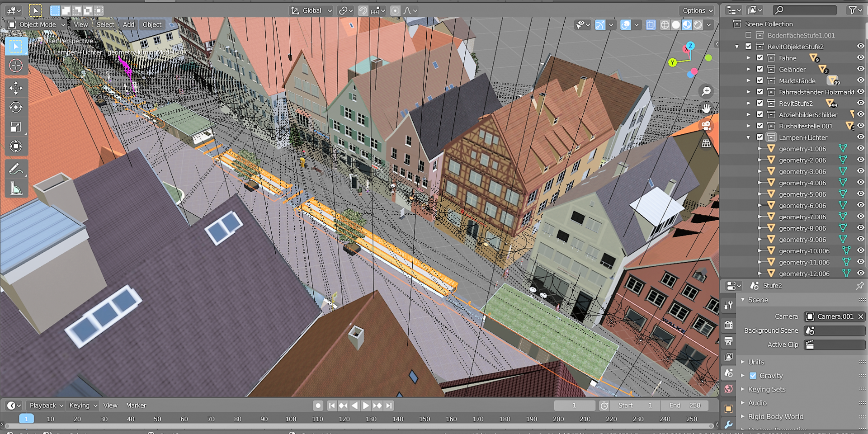The height and width of the screenshot is (434, 868).
Task: Toggle gizmo display in viewport header
Action: [600, 25]
